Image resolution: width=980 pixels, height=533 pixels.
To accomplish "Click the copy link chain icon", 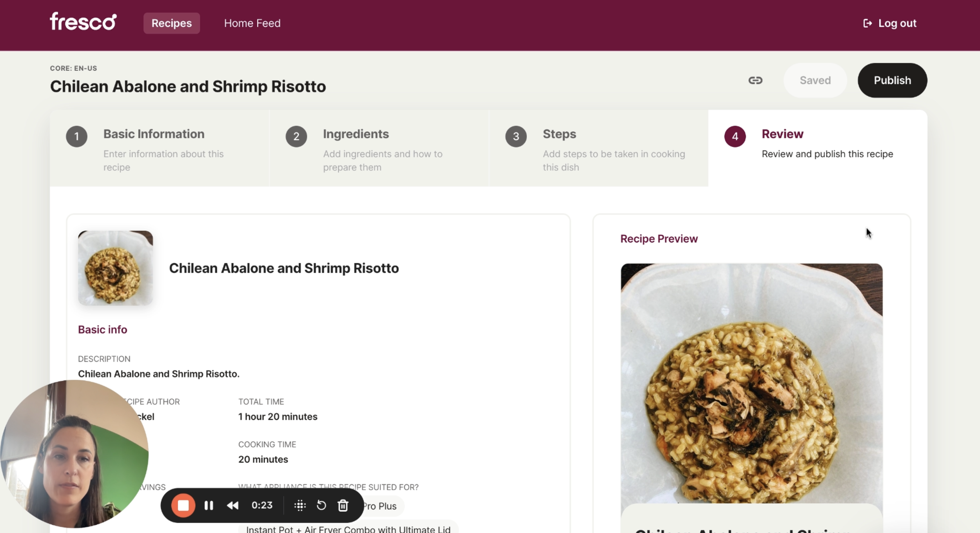I will (x=755, y=80).
